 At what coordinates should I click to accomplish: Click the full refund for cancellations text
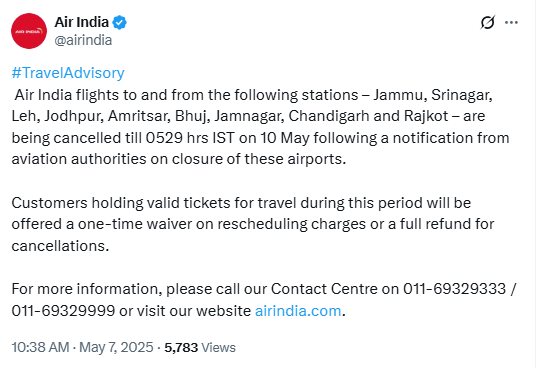pyautogui.click(x=253, y=235)
